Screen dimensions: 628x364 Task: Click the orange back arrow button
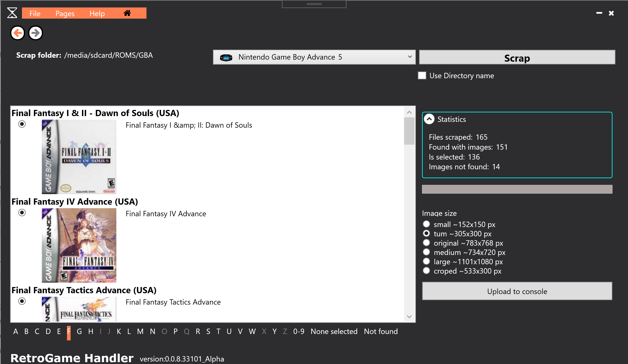17,33
